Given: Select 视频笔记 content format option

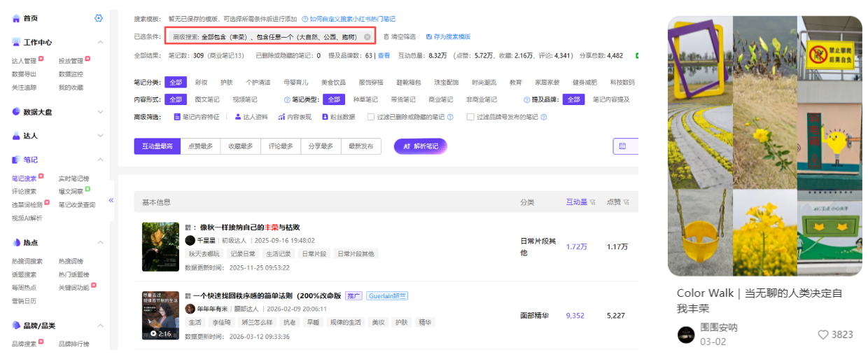Looking at the screenshot, I should pos(244,99).
